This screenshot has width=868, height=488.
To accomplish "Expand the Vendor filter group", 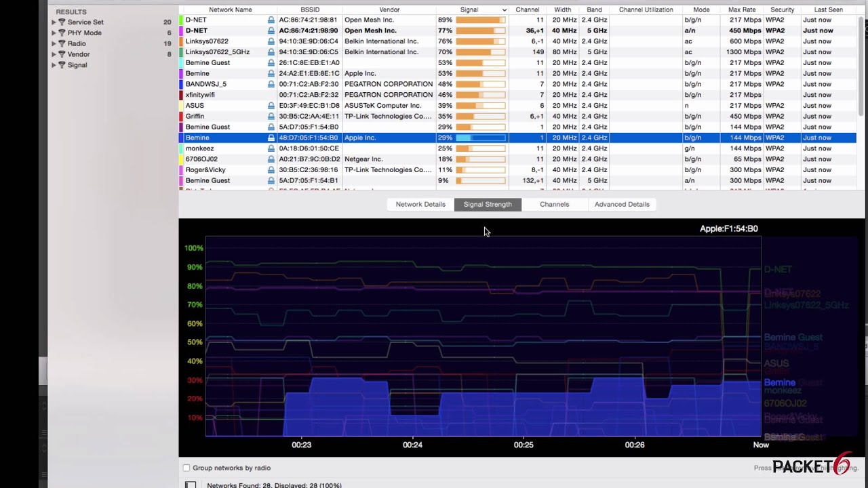I will 54,54.
